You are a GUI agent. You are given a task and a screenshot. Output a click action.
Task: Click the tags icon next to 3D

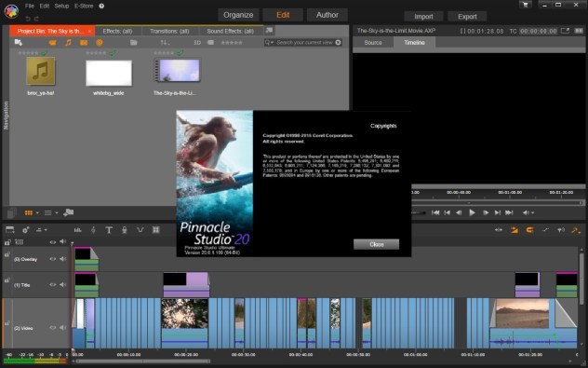click(x=211, y=43)
